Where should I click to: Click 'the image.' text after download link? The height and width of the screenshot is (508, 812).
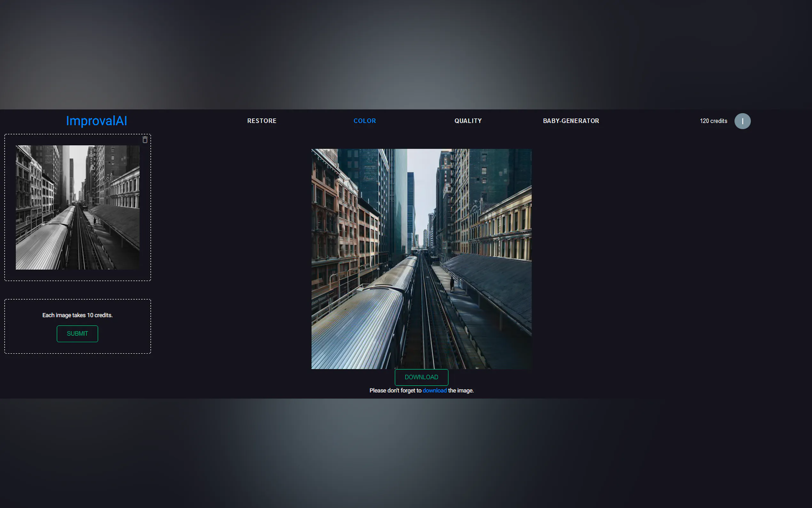(x=461, y=390)
